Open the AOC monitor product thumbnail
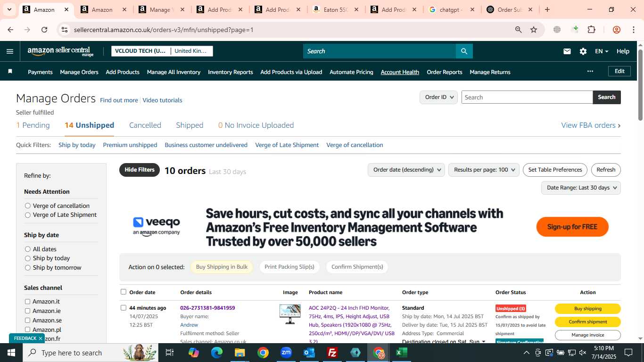This screenshot has height=362, width=644. pos(290,314)
